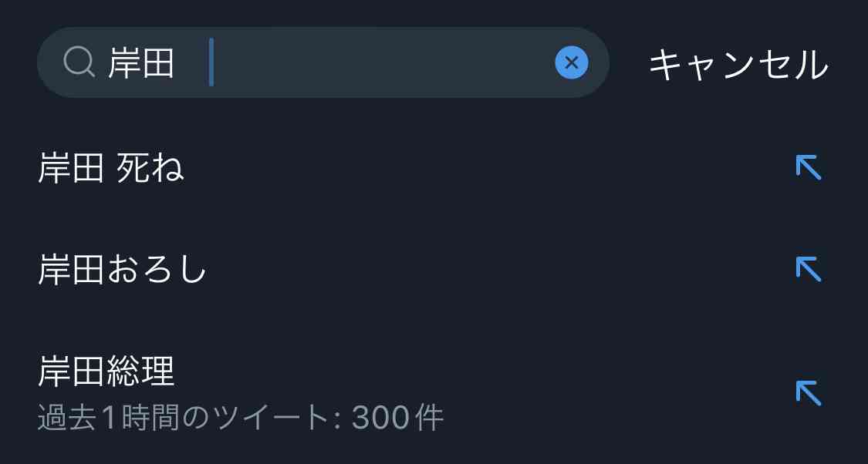The height and width of the screenshot is (464, 868).
Task: Focus the search input field
Action: (323, 62)
